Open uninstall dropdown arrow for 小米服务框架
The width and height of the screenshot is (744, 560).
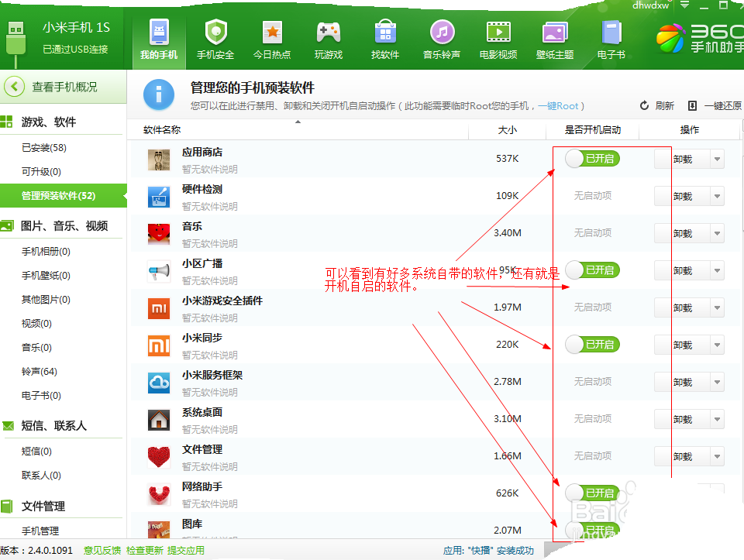point(717,382)
